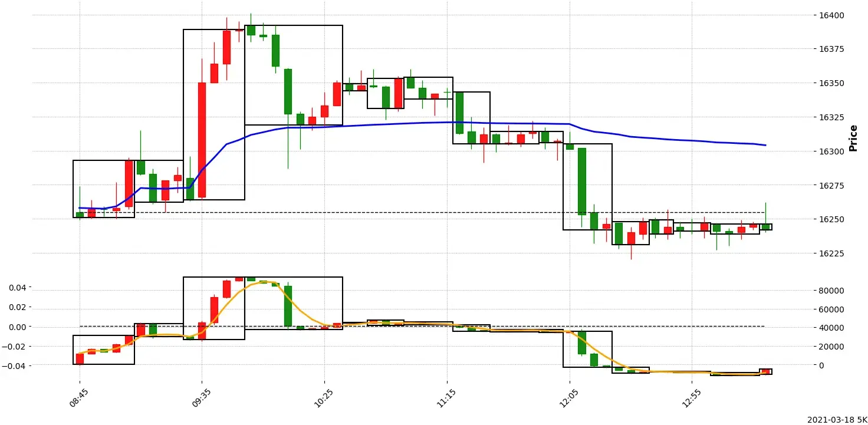Click the 60000 volume axis label
The width and height of the screenshot is (868, 425).
(x=832, y=309)
